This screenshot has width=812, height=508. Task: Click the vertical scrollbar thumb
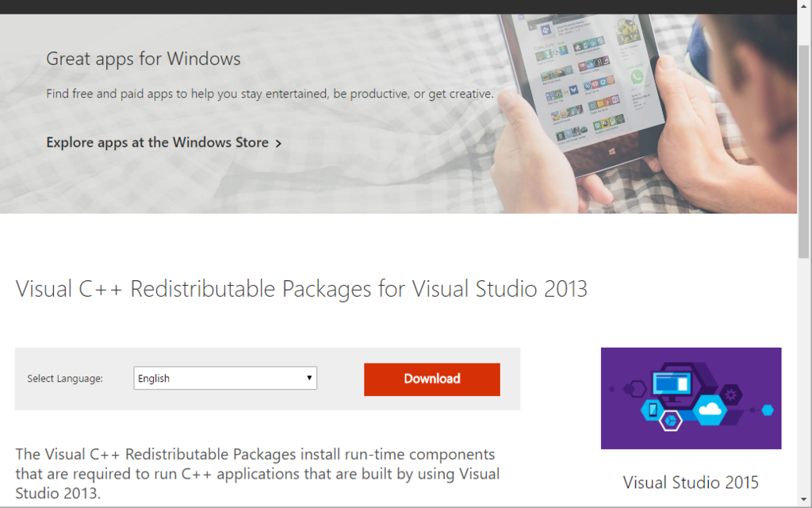click(x=803, y=152)
